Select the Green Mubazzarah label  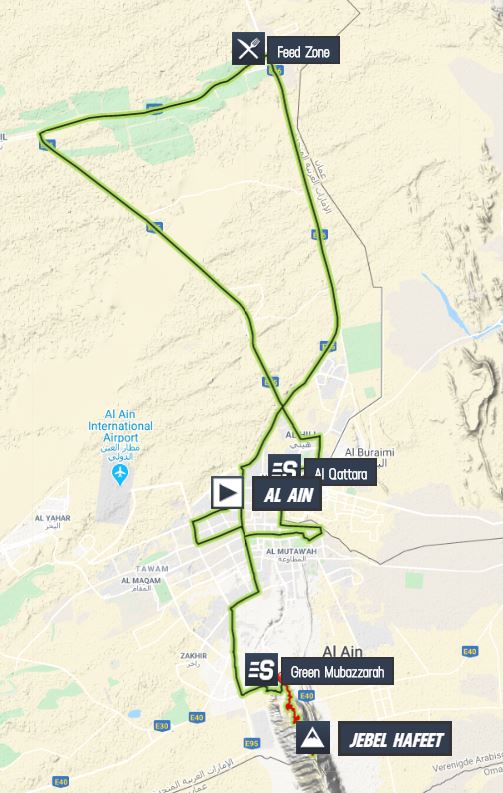click(337, 672)
